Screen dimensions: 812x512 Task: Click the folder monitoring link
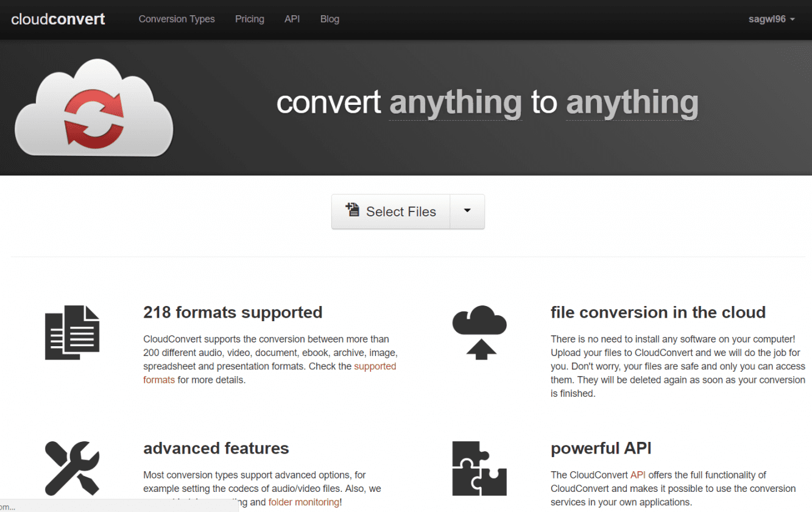pyautogui.click(x=303, y=502)
